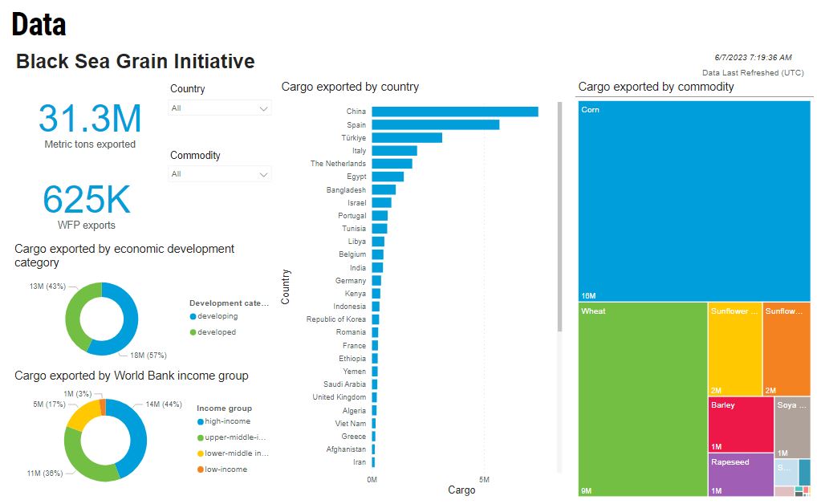Select upper-middle-income legend entry

tap(231, 437)
